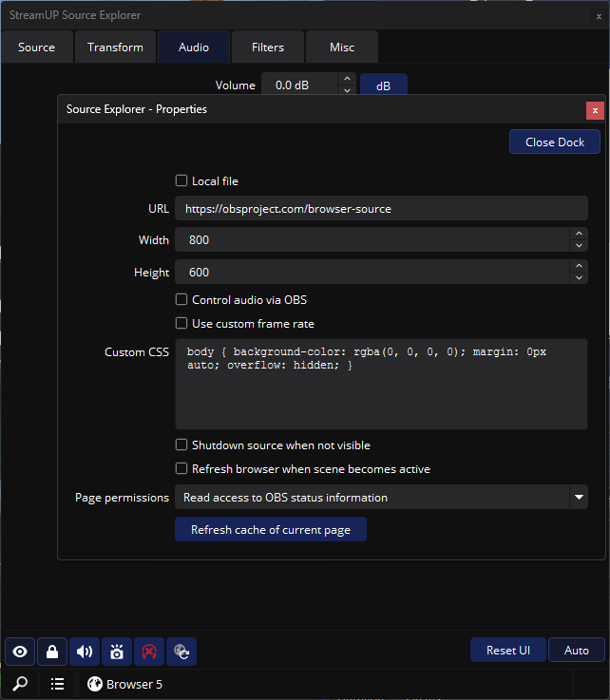Image resolution: width=610 pixels, height=700 pixels.
Task: Open search via magnifying glass icon
Action: pyautogui.click(x=20, y=684)
